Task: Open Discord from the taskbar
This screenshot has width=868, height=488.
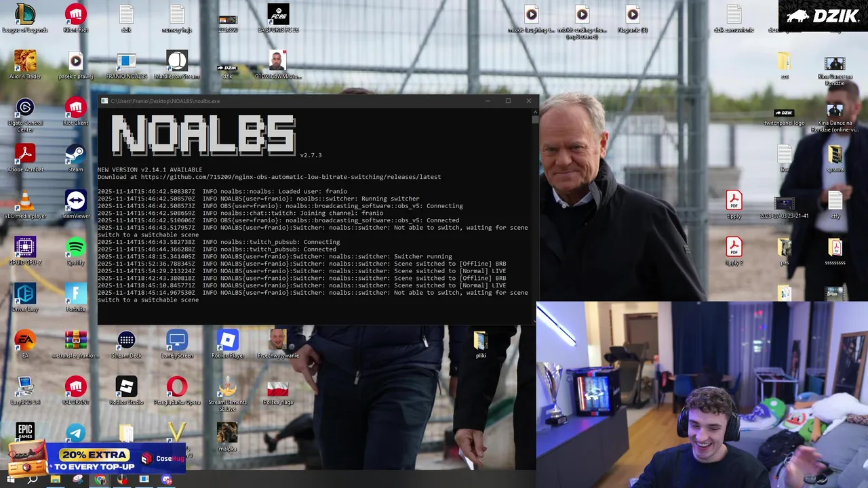Action: coord(167,480)
